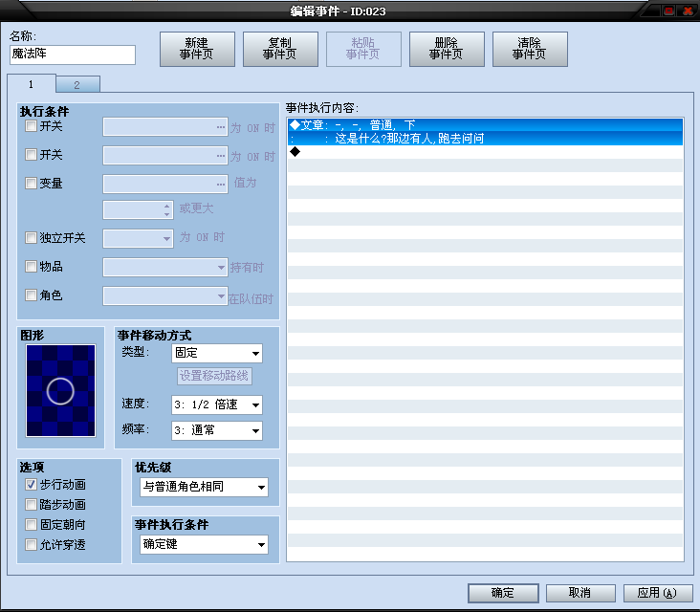Select the line 这是什么?那边有人,跑去问问
The width and height of the screenshot is (700, 612).
coord(485,139)
